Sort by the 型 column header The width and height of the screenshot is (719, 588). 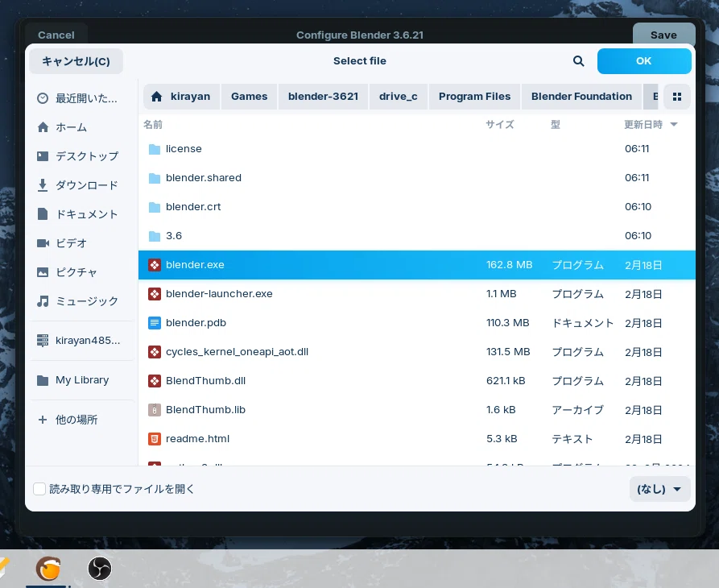click(556, 125)
